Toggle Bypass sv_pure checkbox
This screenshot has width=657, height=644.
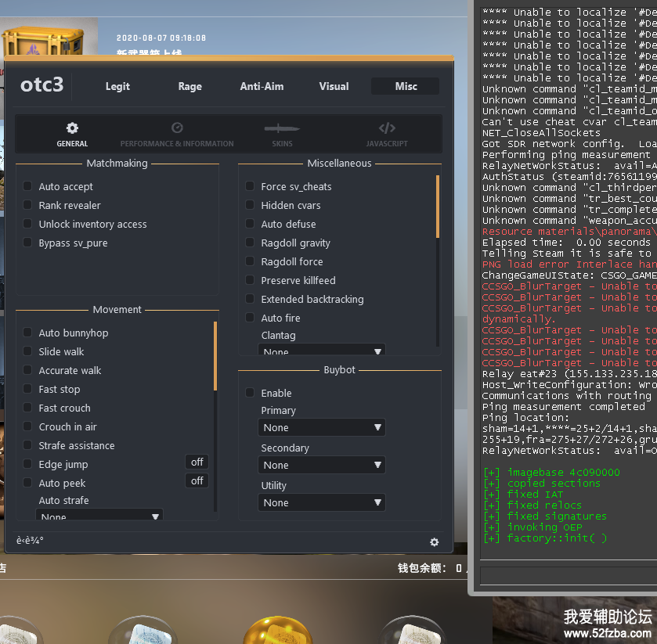click(27, 243)
